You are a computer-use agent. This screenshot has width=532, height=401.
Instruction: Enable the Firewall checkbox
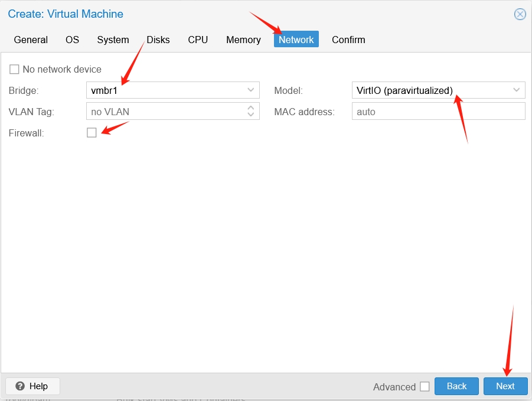pyautogui.click(x=92, y=133)
